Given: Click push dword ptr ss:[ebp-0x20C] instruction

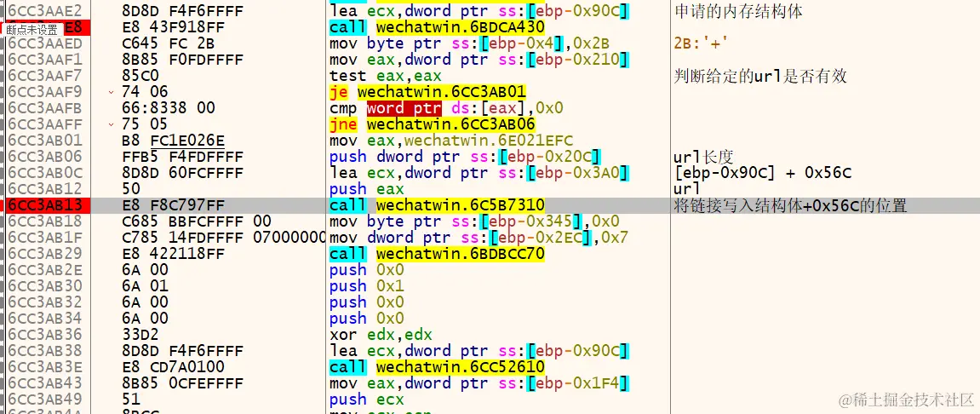Looking at the screenshot, I should click(466, 157).
